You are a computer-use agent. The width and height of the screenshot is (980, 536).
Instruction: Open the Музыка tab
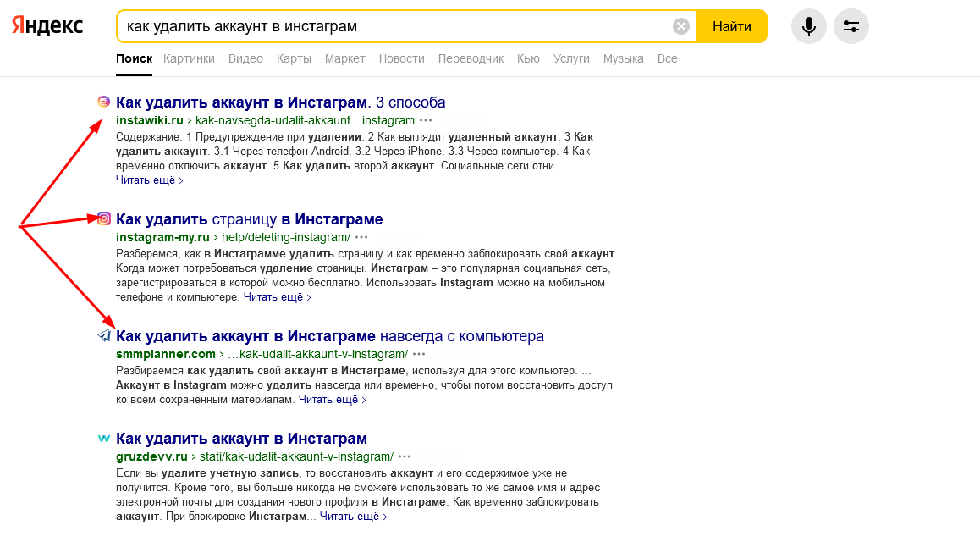coord(623,58)
